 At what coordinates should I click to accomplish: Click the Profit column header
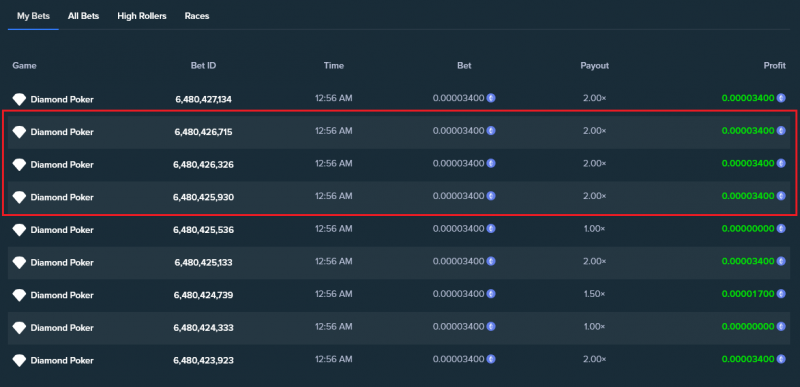(774, 65)
